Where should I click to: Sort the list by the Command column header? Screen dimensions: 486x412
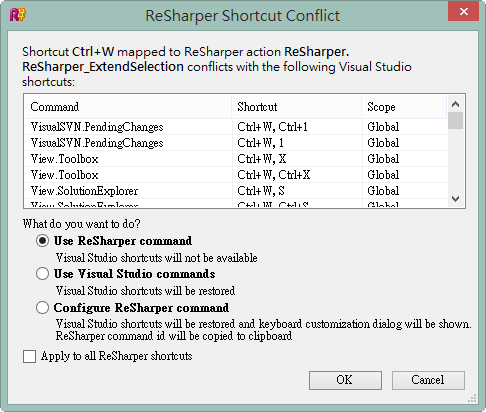[x=128, y=107]
